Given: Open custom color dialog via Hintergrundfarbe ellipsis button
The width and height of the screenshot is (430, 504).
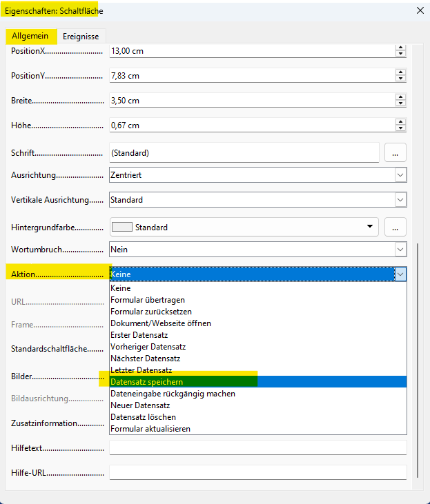Looking at the screenshot, I should point(395,227).
